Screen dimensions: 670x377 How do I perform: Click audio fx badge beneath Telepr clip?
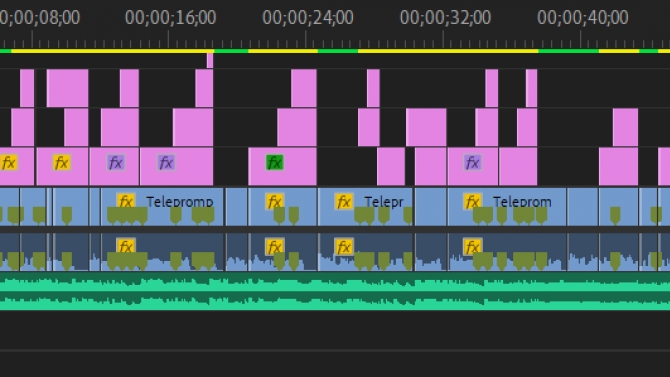344,247
